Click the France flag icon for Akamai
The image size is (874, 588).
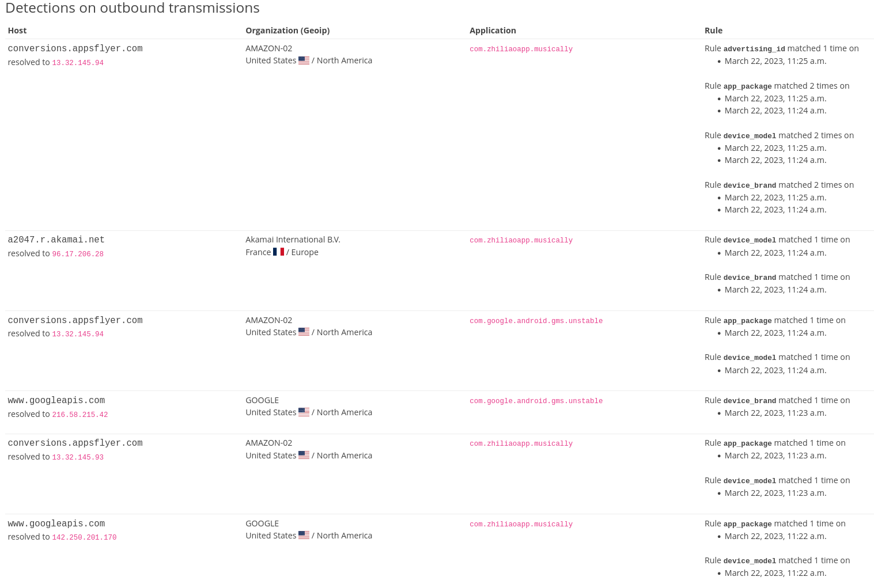(278, 252)
